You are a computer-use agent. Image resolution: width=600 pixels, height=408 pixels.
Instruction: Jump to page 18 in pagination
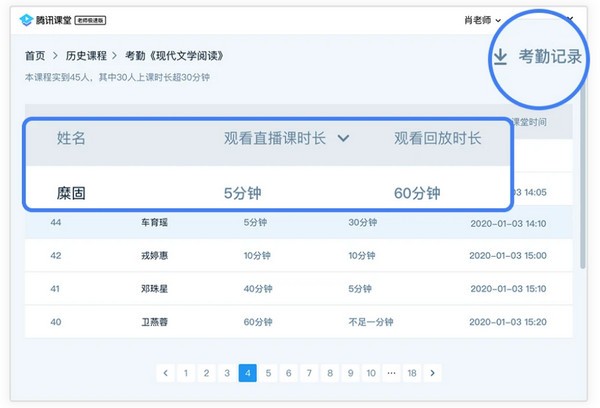point(411,373)
